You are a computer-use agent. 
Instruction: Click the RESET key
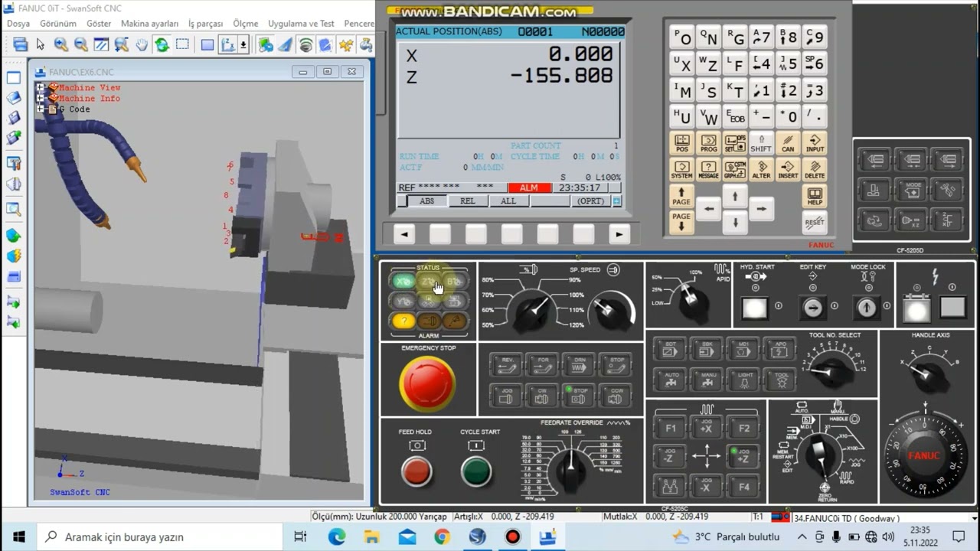tap(815, 223)
